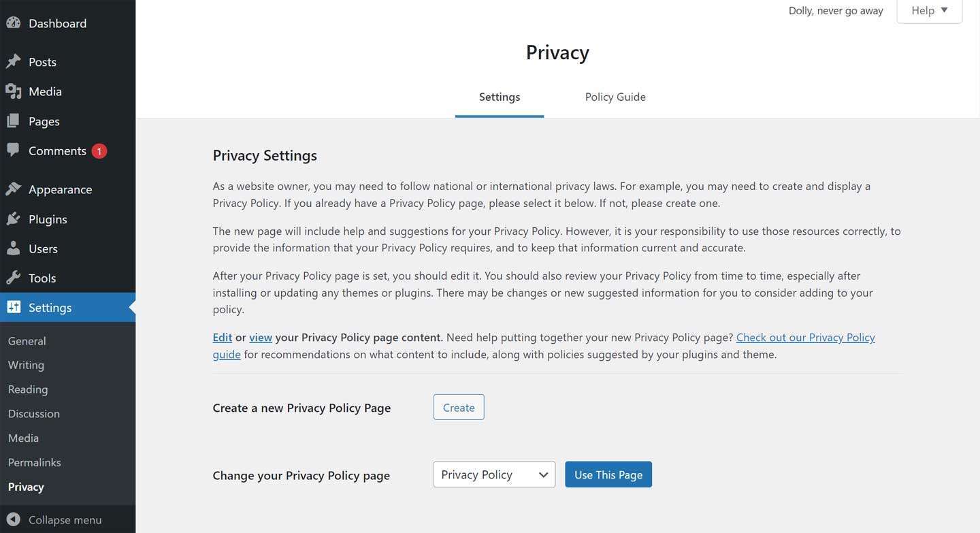Click 'Dolly, never go away' text
980x533 pixels.
coord(836,11)
